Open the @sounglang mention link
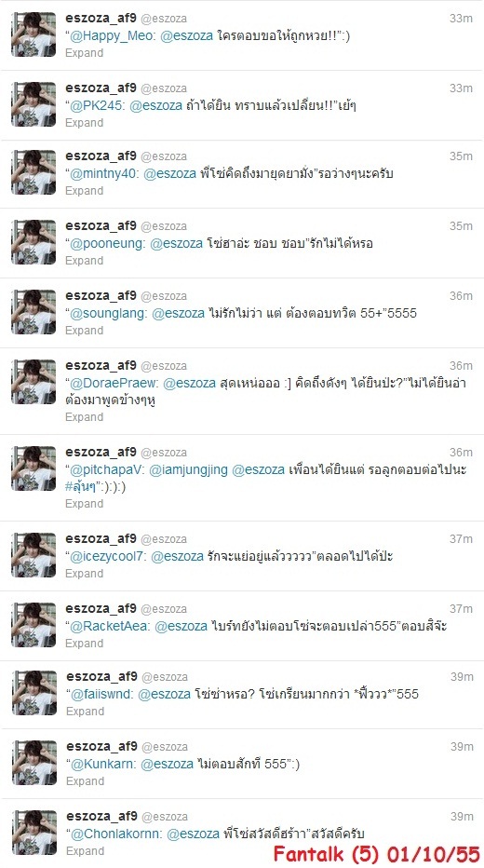The image size is (484, 868). (109, 313)
